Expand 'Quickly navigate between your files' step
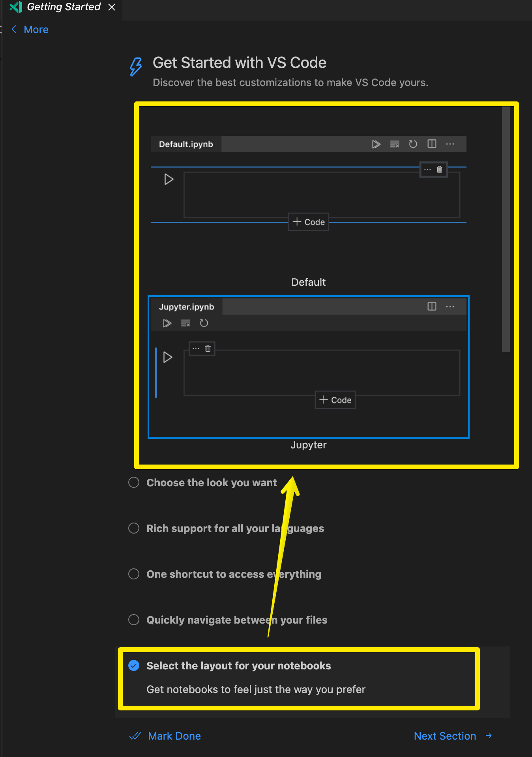Viewport: 532px width, 757px height. (x=237, y=620)
